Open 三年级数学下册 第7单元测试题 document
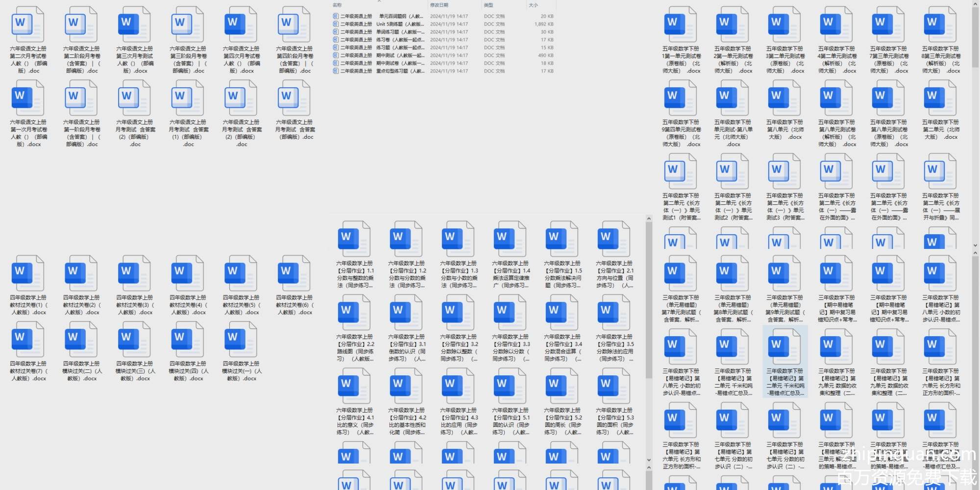The image size is (980, 490). tap(681, 274)
